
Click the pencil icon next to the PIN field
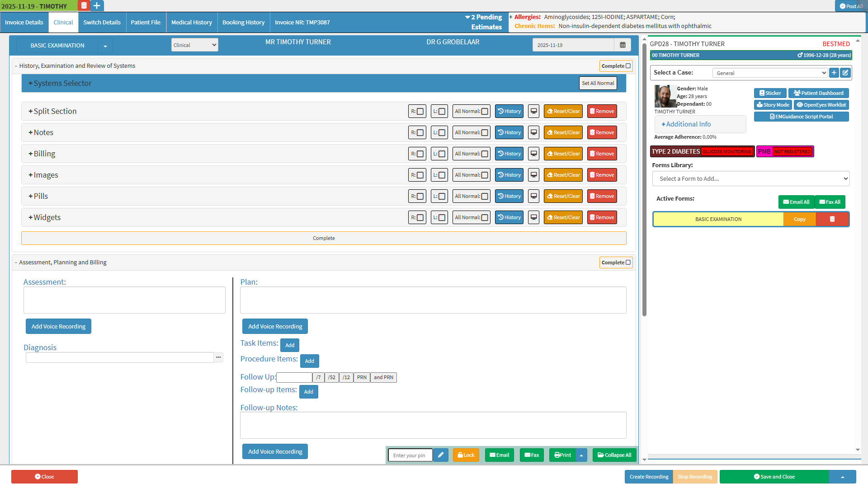[440, 455]
